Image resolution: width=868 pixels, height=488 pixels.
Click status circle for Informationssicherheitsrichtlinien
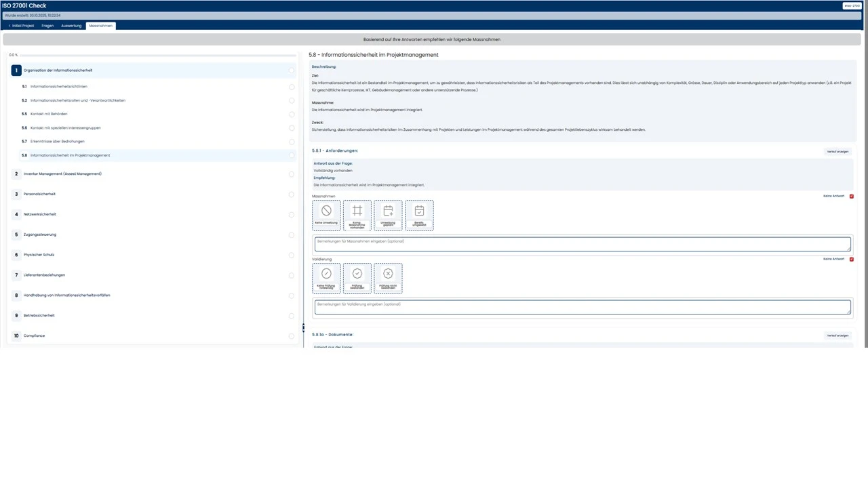point(292,87)
